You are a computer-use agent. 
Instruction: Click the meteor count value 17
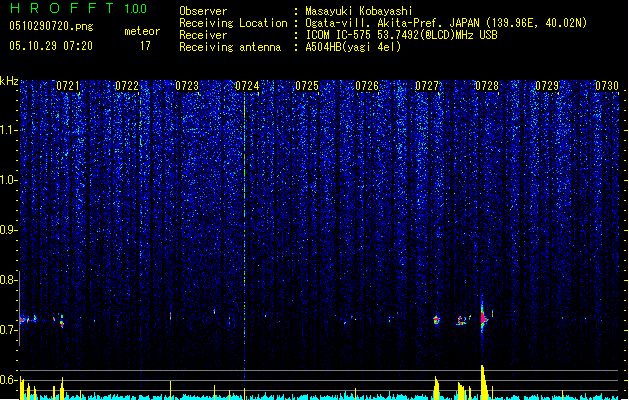point(145,46)
